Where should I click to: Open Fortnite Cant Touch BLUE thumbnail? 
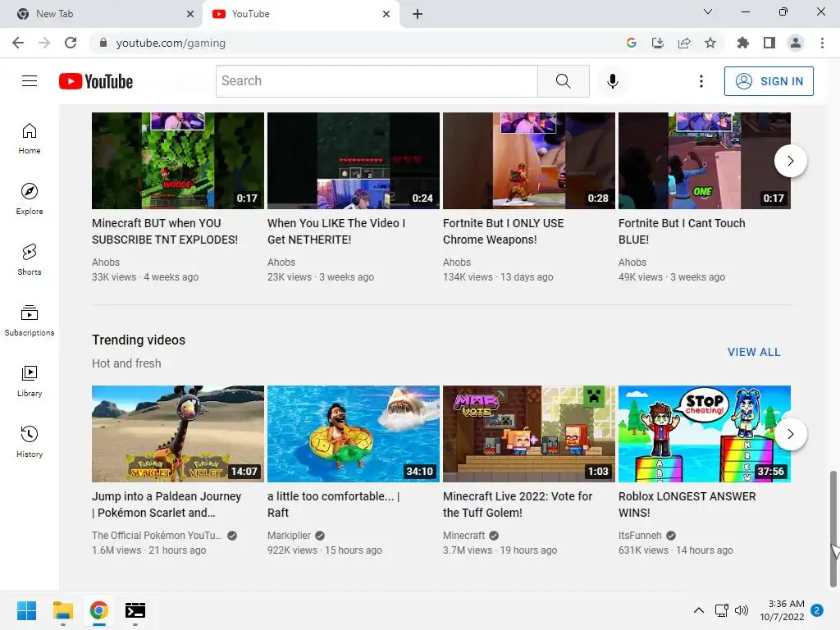tap(705, 161)
